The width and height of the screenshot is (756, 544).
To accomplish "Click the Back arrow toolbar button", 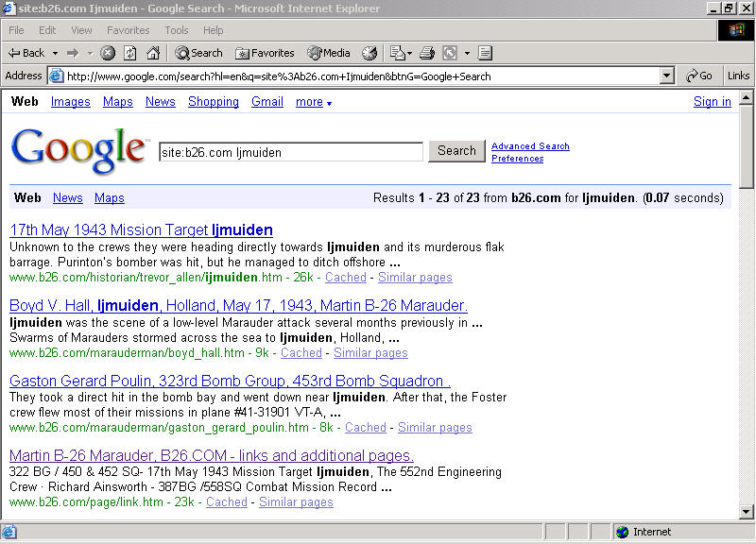I will click(x=26, y=53).
